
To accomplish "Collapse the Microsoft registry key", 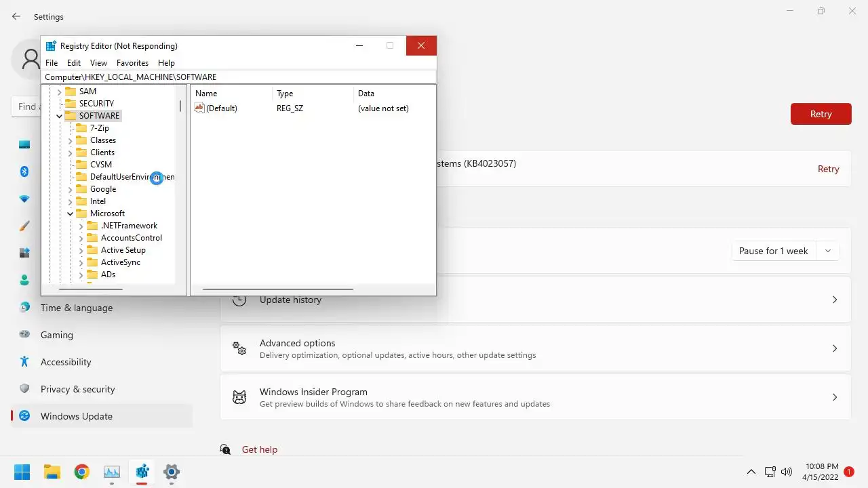I will point(70,213).
